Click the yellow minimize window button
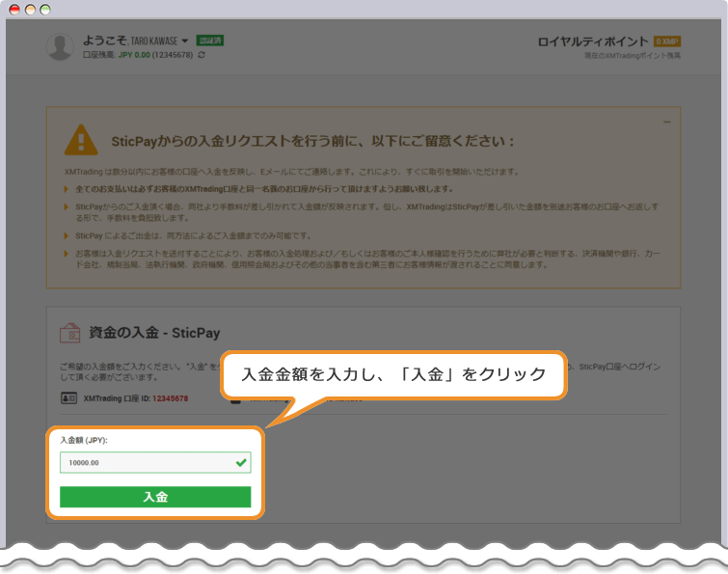This screenshot has height=574, width=728. (30, 10)
